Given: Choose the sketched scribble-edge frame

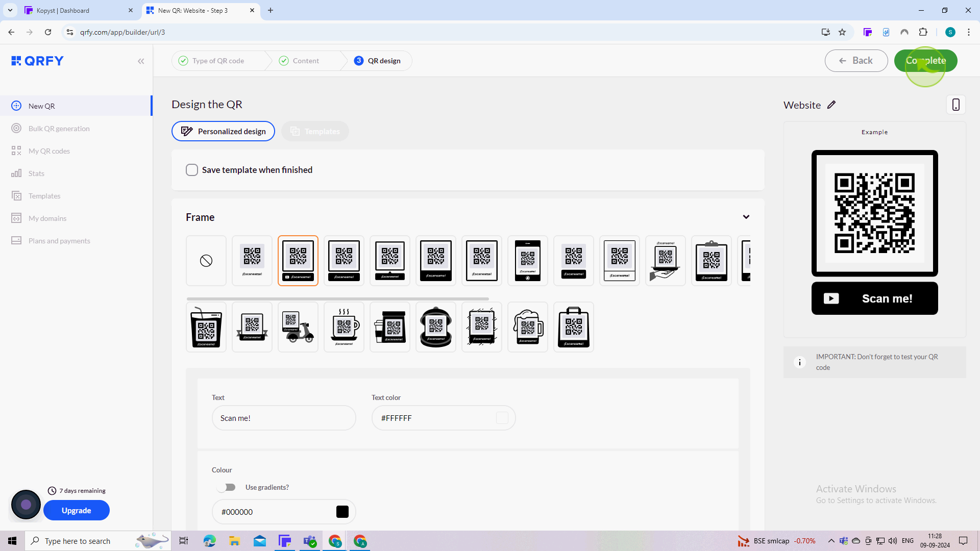Looking at the screenshot, I should [x=482, y=327].
